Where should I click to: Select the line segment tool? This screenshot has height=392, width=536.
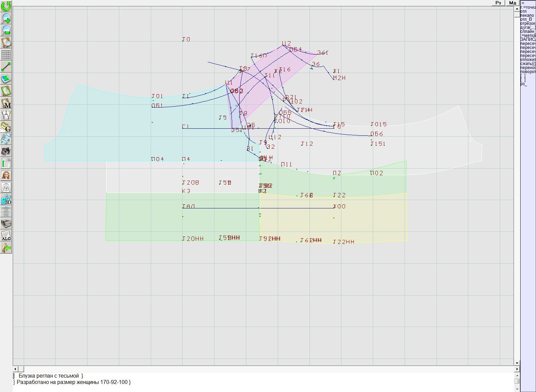coord(6,67)
